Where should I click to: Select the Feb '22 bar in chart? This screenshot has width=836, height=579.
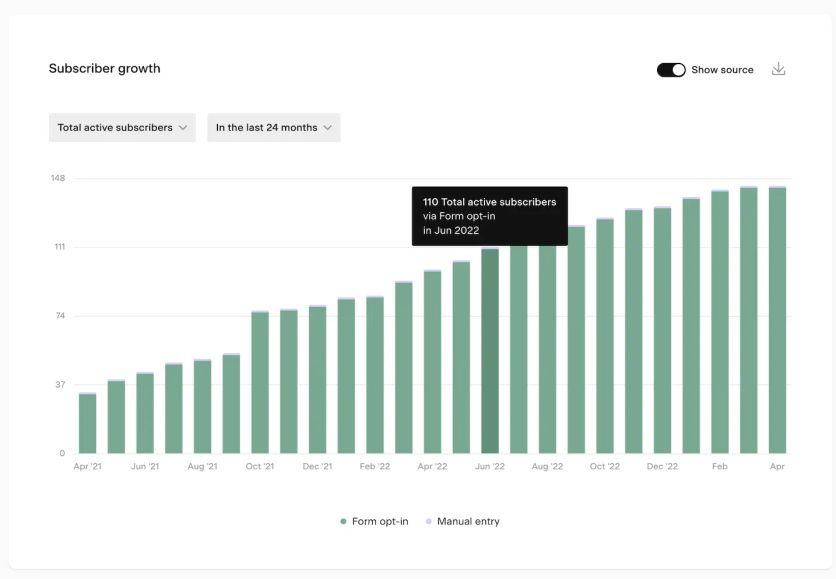pos(375,375)
